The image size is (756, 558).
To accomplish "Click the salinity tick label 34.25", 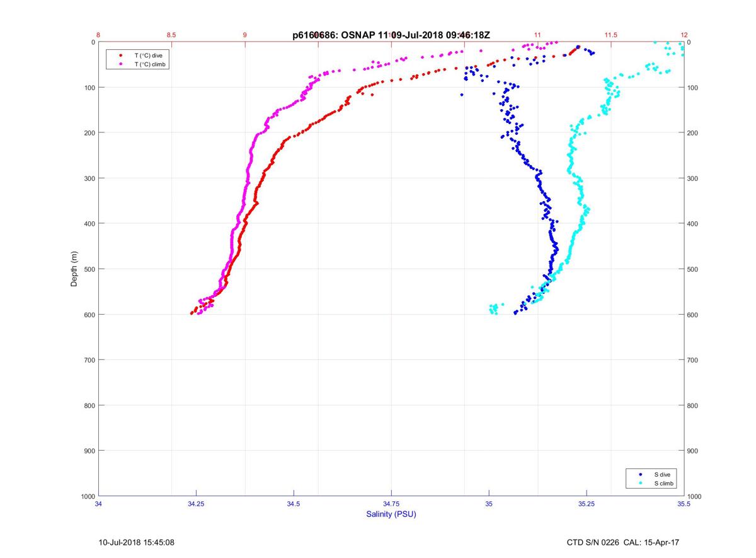I will (x=196, y=504).
